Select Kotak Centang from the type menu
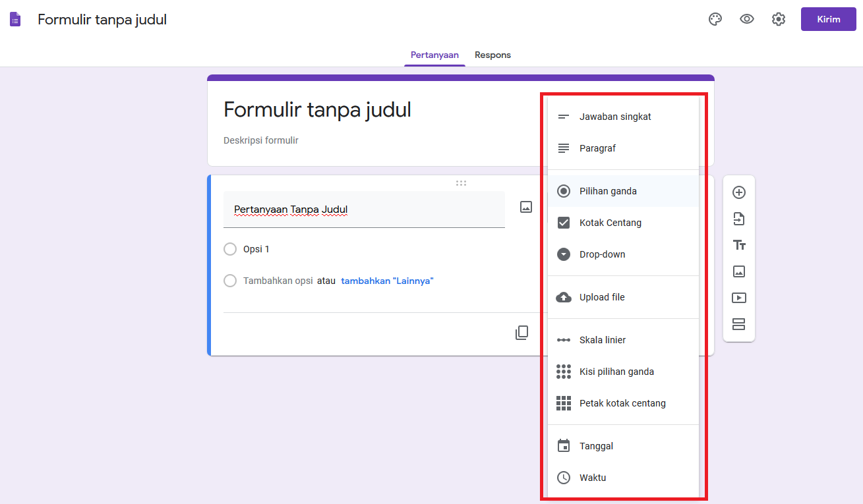This screenshot has height=504, width=863. pos(610,223)
